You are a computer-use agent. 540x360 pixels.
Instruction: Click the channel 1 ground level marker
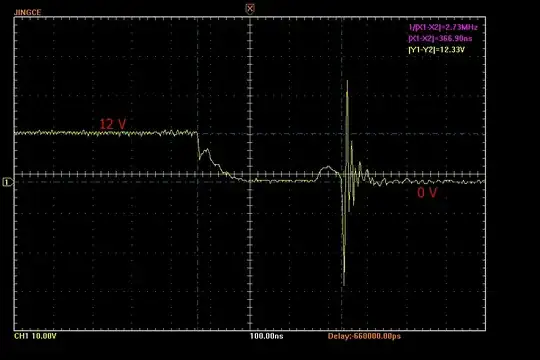[x=8, y=182]
